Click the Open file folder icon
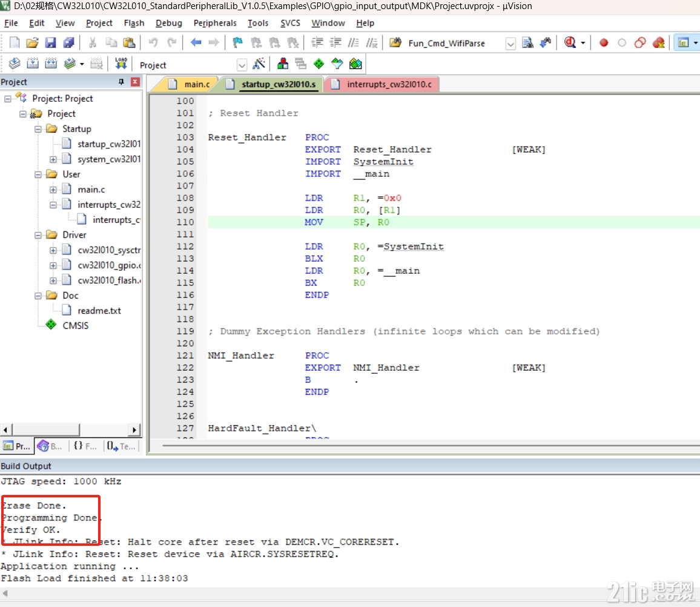Viewport: 700px width, 607px height. [32, 42]
